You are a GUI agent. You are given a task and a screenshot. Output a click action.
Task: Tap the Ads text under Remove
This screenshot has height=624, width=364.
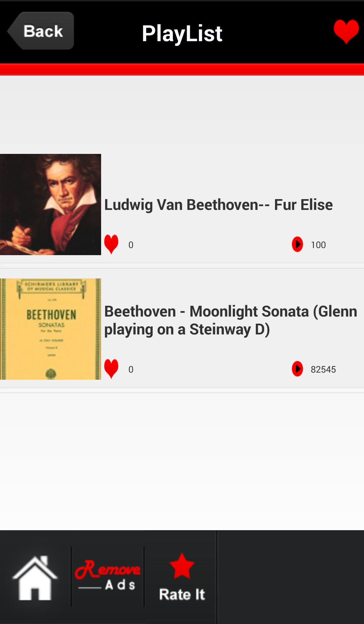[120, 585]
